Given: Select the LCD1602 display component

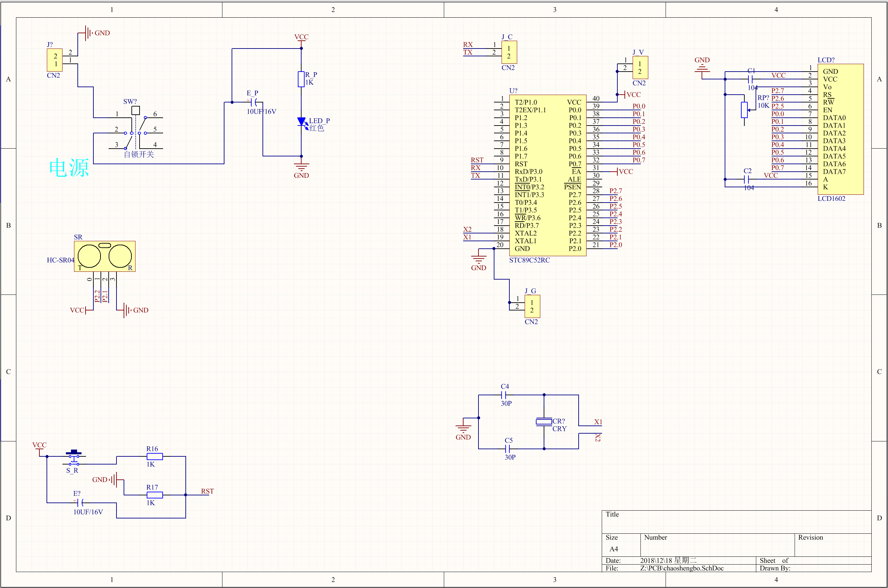Looking at the screenshot, I should 840,129.
